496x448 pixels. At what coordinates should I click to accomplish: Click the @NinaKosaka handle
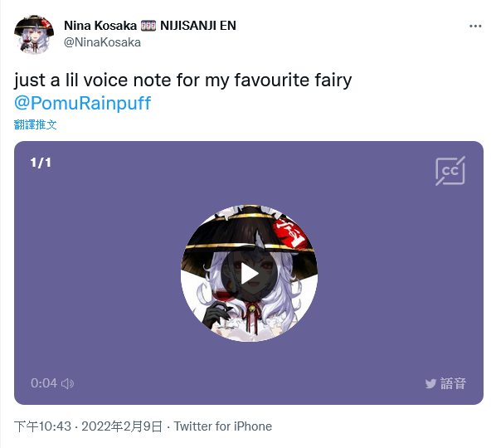click(x=102, y=42)
